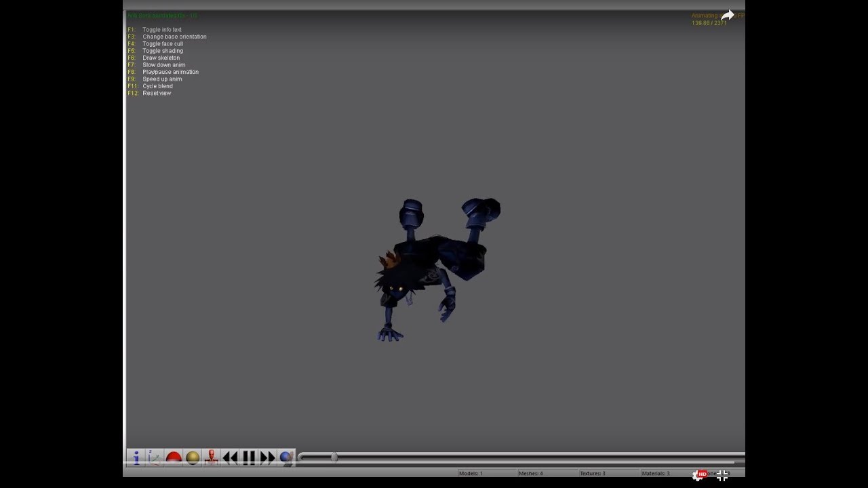This screenshot has height=488, width=868.
Task: Click the 'Meshes: 4' status bar entry
Action: pyautogui.click(x=531, y=473)
